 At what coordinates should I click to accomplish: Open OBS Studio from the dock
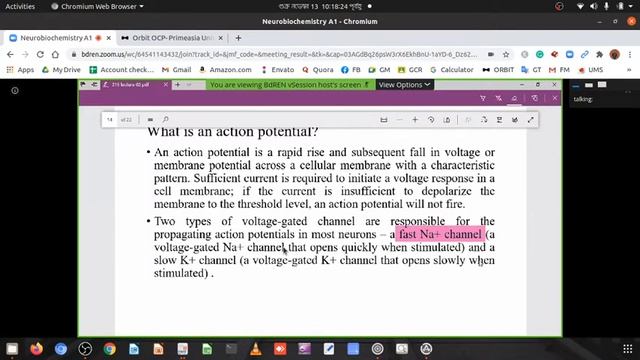coord(85,349)
